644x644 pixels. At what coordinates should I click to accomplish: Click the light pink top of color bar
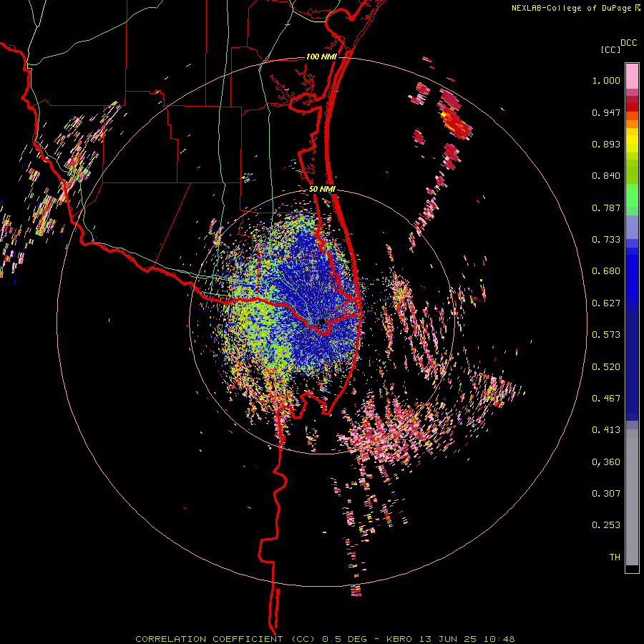click(x=632, y=76)
